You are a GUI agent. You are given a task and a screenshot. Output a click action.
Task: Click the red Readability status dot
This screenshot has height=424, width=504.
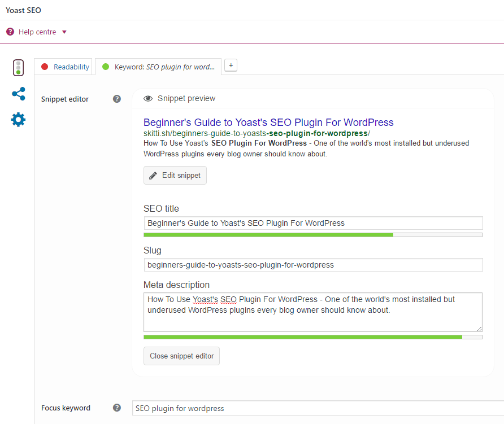coord(45,67)
